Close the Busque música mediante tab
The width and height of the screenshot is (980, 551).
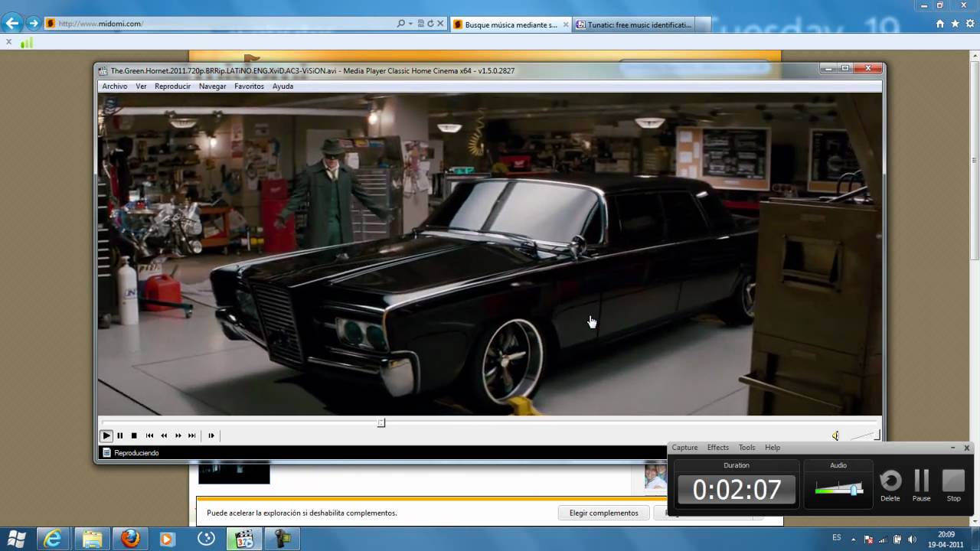pos(566,24)
